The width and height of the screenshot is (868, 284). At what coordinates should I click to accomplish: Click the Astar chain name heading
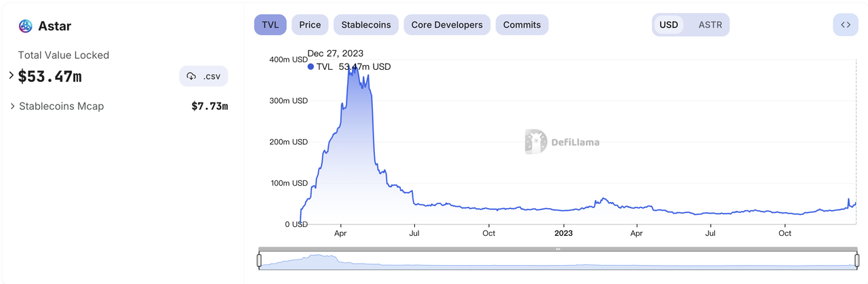click(x=56, y=26)
